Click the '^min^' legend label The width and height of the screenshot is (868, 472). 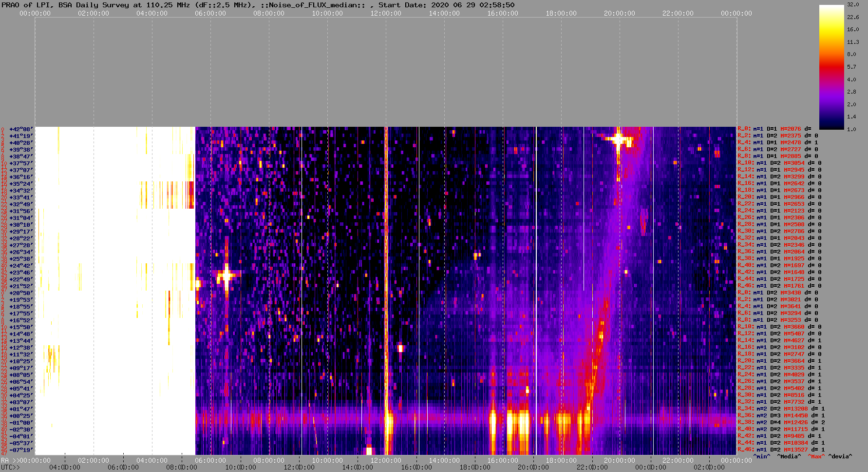(762, 457)
